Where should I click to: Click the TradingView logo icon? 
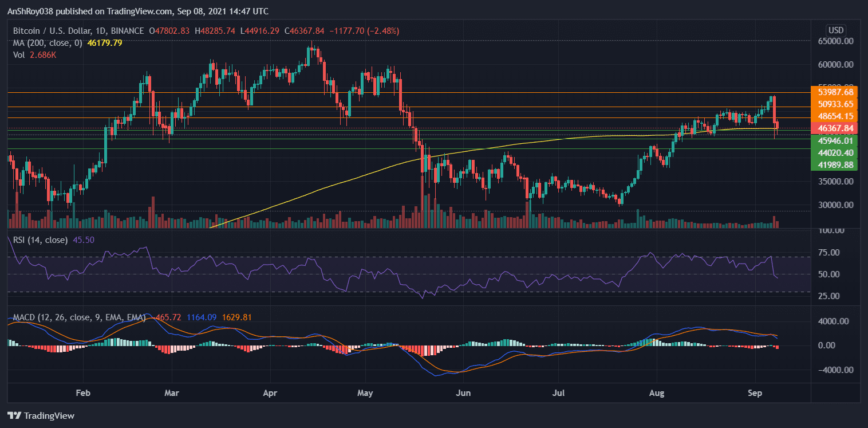pyautogui.click(x=15, y=415)
